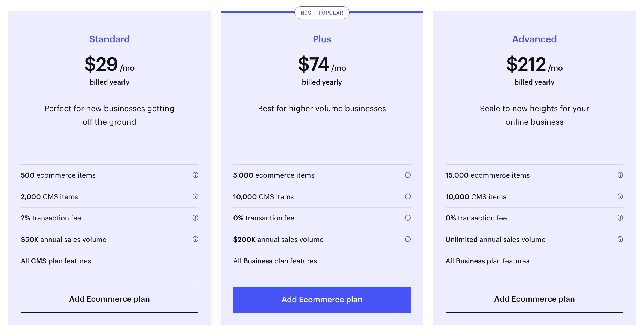Image resolution: width=644 pixels, height=333 pixels.
Task: Click info icon for Unlimited annual sales volume
Action: [620, 239]
